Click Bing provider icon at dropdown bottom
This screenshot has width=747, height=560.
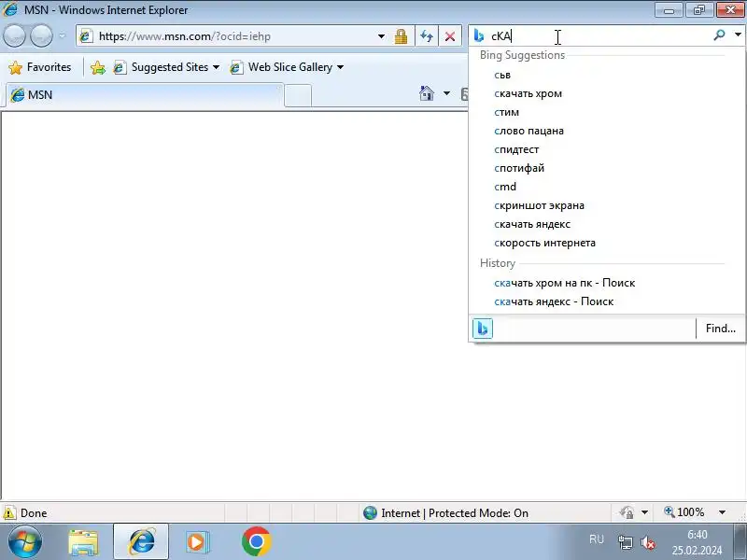tap(483, 329)
